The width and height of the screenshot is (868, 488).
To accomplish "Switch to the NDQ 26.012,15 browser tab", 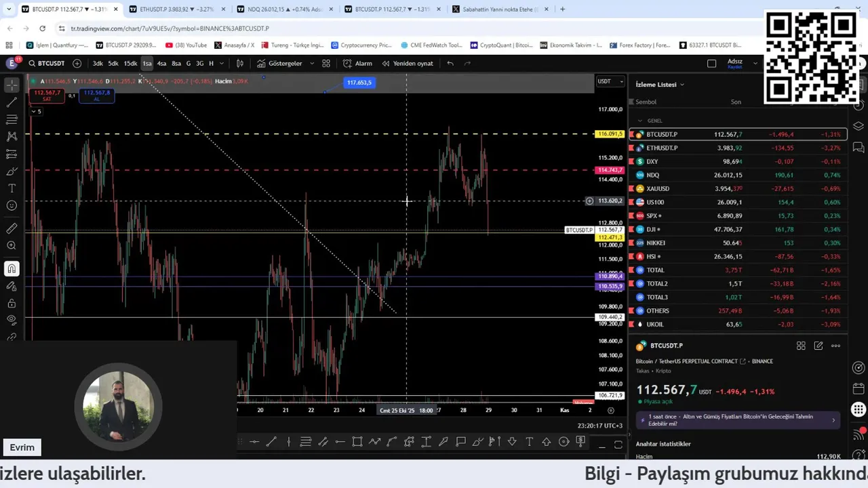I will point(284,9).
